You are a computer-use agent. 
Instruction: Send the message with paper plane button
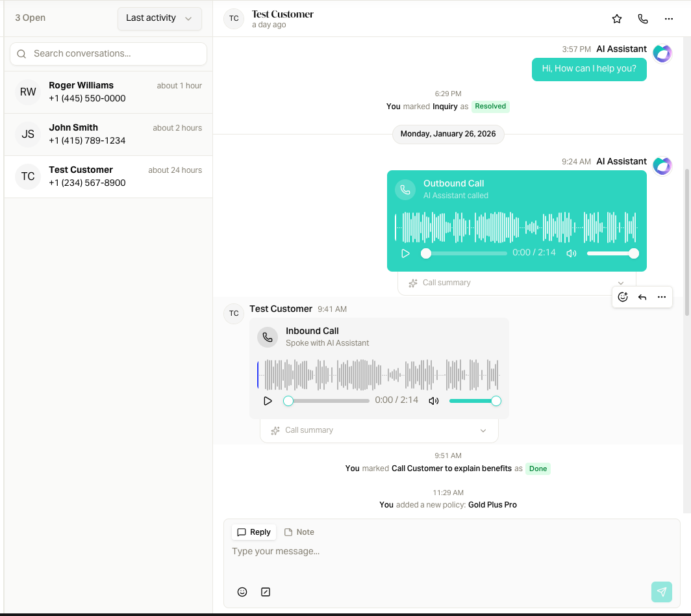[x=662, y=592]
